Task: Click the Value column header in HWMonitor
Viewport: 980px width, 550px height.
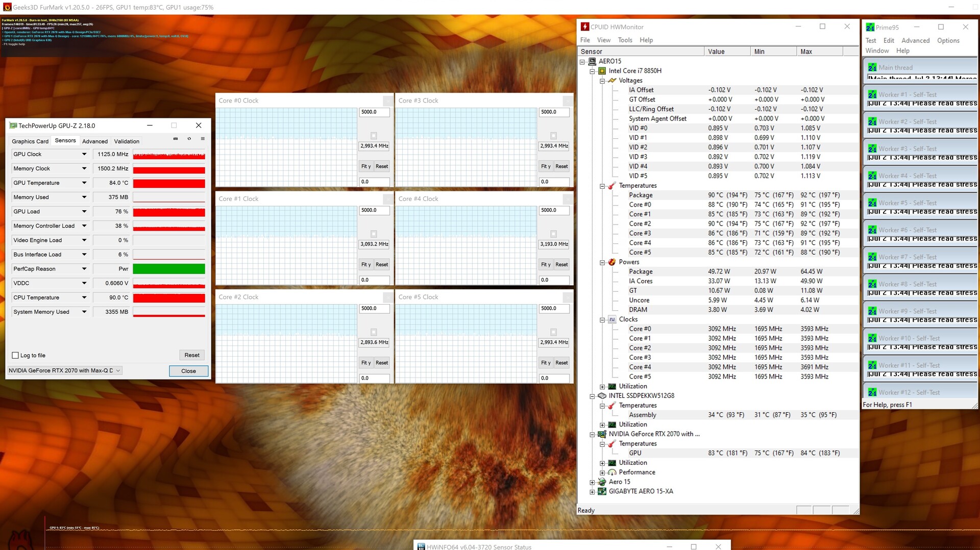Action: click(x=727, y=52)
